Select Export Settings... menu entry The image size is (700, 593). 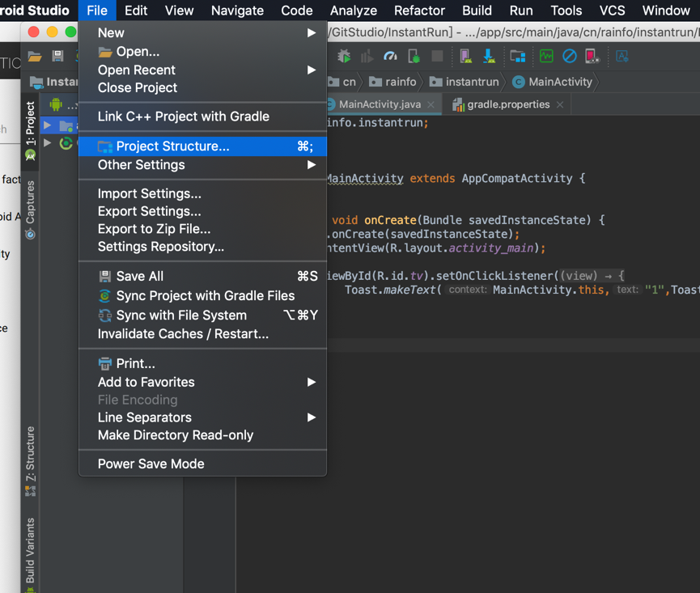tap(202, 211)
